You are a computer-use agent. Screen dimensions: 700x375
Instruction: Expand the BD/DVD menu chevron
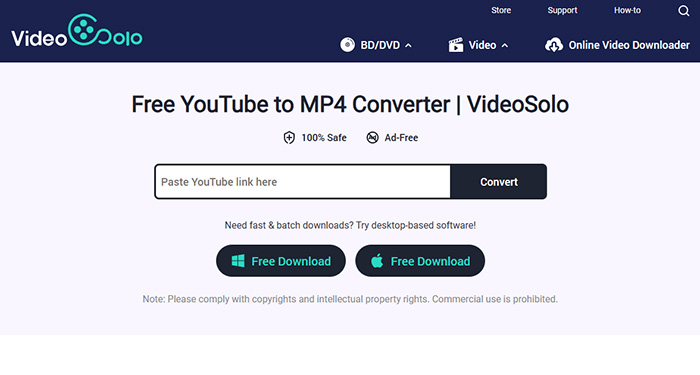(408, 46)
